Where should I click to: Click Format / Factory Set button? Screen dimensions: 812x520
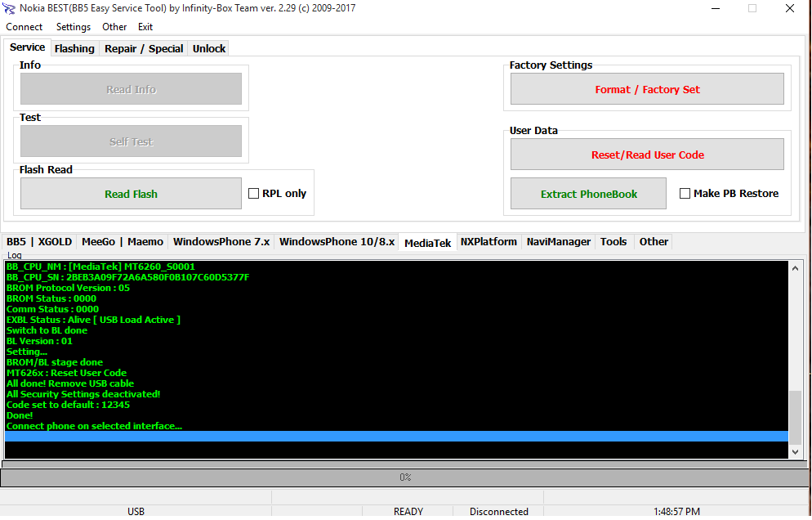click(x=647, y=89)
